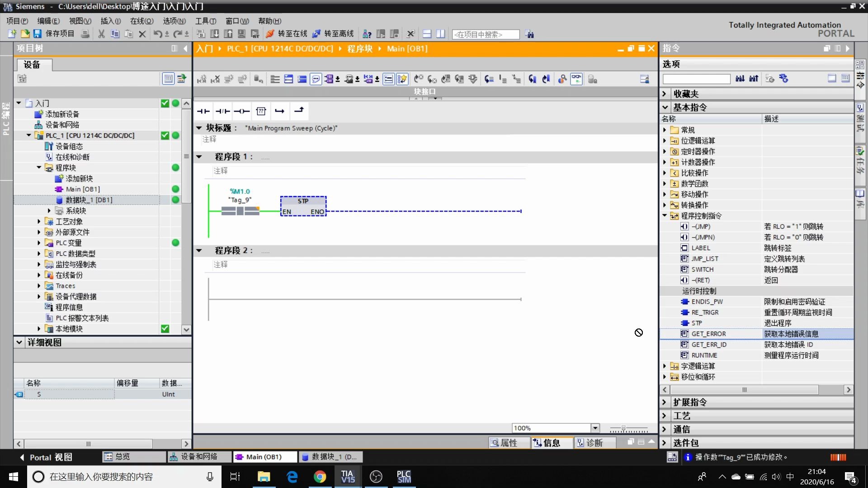Expand the 工艺对象 tree node
Viewport: 868px width, 488px height.
38,221
